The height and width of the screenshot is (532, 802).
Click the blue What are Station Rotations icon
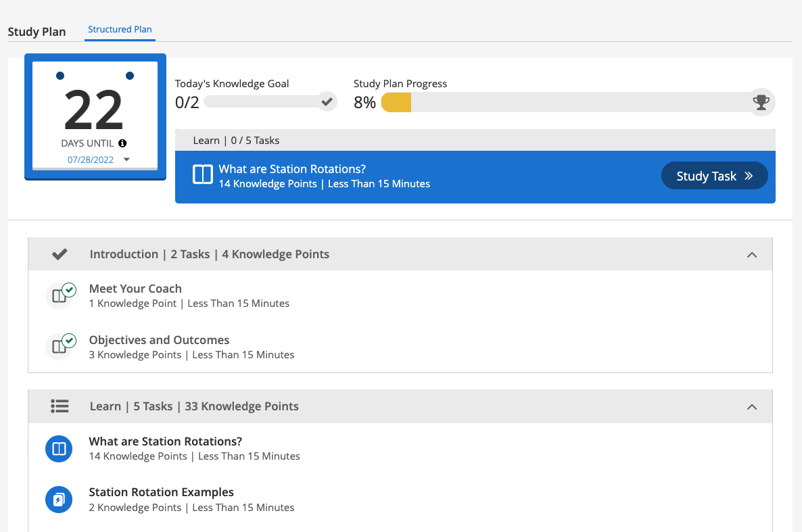coord(59,449)
